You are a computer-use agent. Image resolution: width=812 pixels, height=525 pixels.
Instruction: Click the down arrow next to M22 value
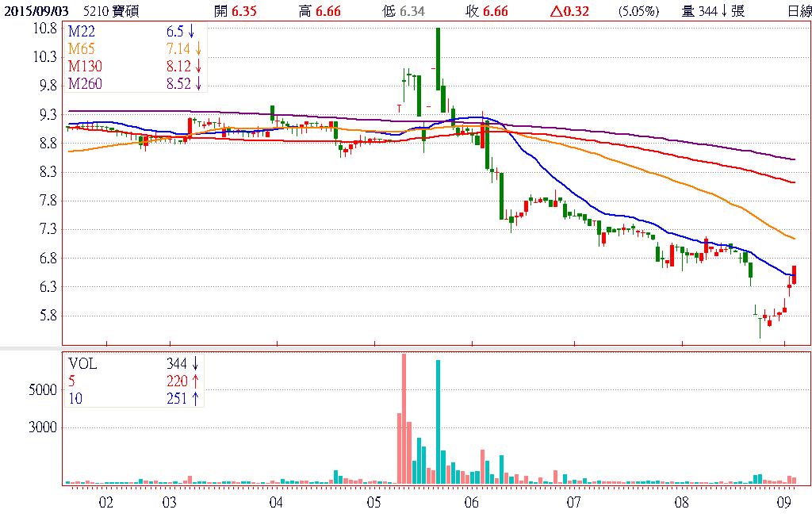point(191,32)
